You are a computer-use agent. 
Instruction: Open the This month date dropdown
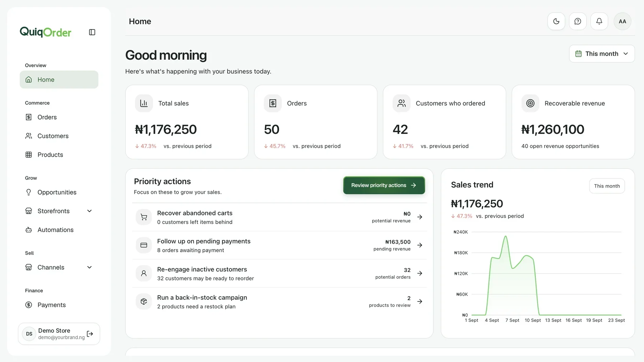point(602,54)
